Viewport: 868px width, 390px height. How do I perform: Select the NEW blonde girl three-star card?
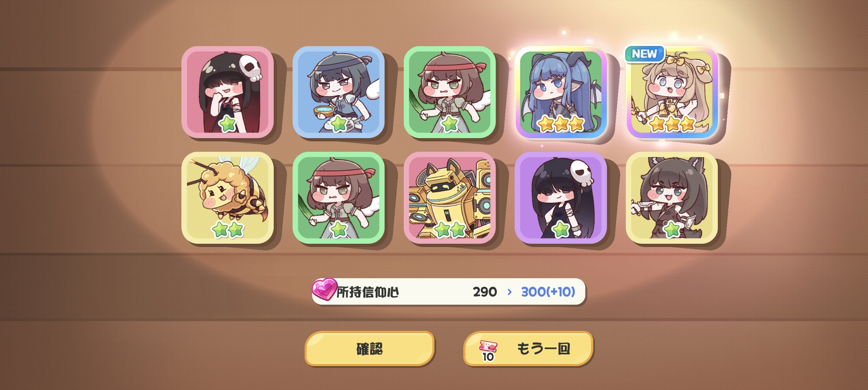tap(672, 92)
